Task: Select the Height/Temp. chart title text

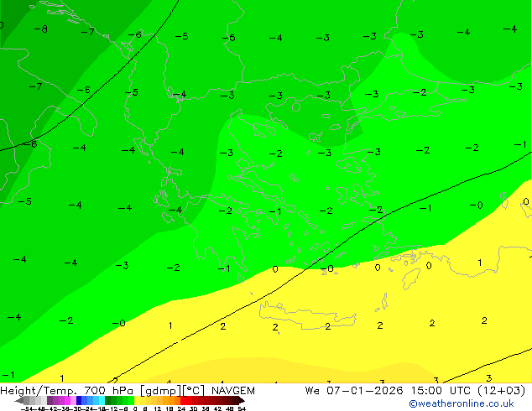Action: (39, 391)
